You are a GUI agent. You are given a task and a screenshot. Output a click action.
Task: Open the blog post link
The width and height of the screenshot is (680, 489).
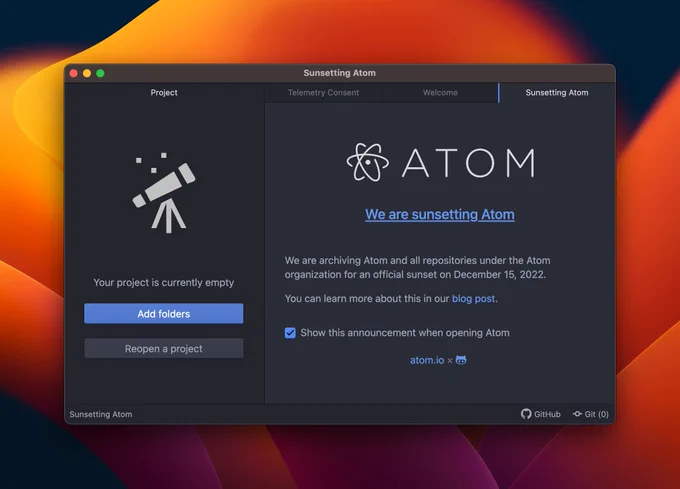[473, 299]
